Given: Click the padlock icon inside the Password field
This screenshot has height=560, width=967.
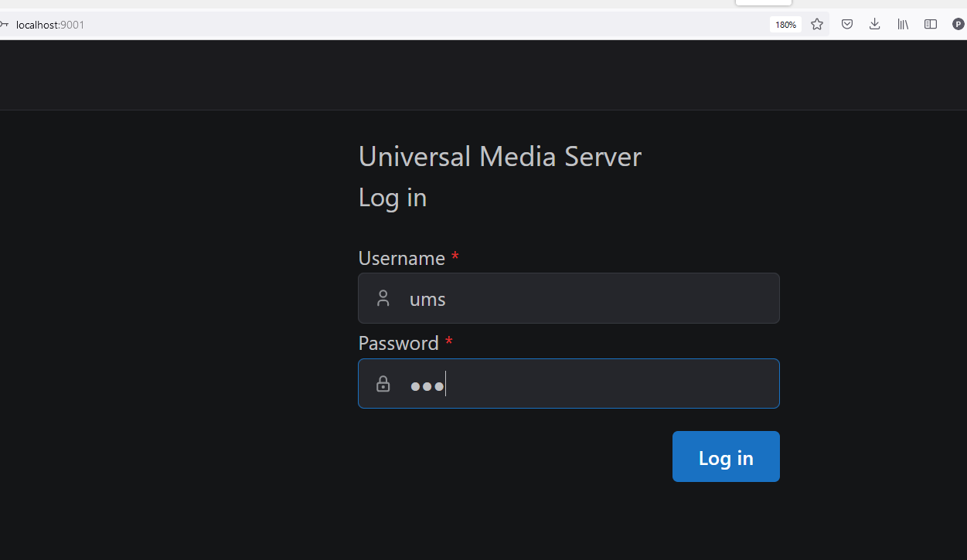Looking at the screenshot, I should click(x=383, y=383).
